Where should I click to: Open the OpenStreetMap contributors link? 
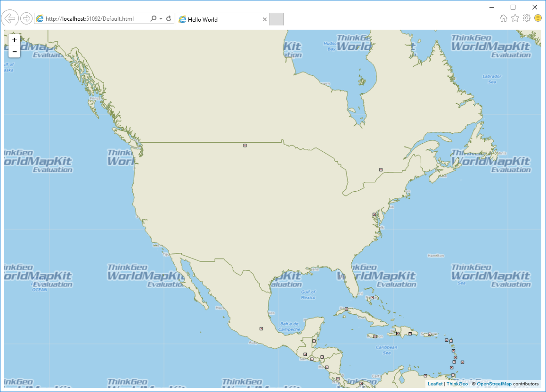494,384
